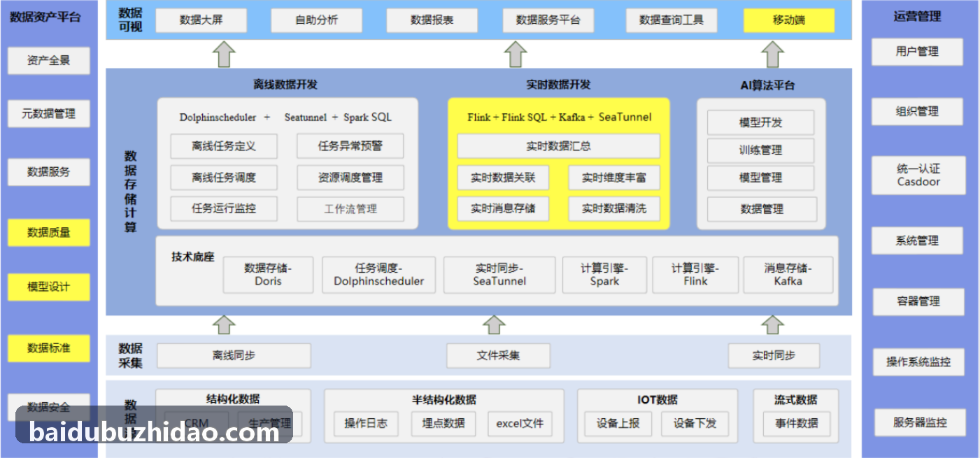Open the 实时数据汇总 box
This screenshot has width=980, height=458.
pyautogui.click(x=558, y=146)
